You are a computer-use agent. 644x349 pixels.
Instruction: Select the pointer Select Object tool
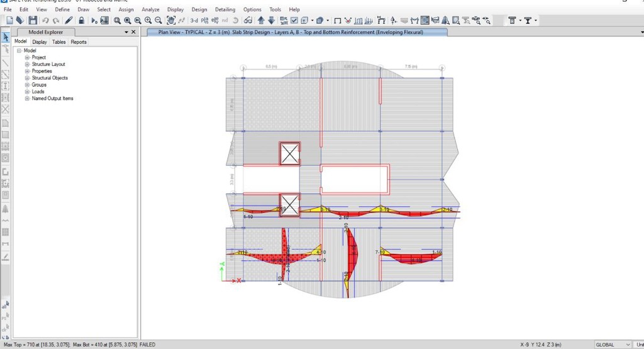(6, 37)
